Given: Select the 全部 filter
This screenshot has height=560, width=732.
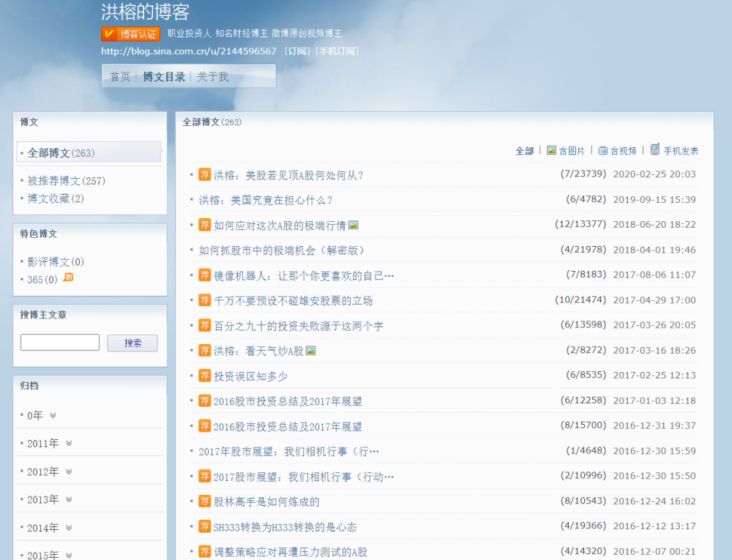Looking at the screenshot, I should (x=524, y=151).
